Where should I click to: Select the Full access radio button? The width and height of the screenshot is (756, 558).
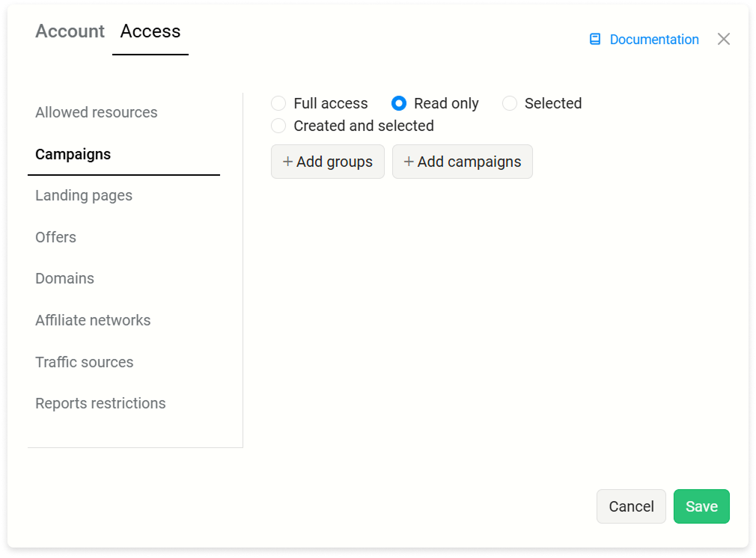pyautogui.click(x=278, y=103)
